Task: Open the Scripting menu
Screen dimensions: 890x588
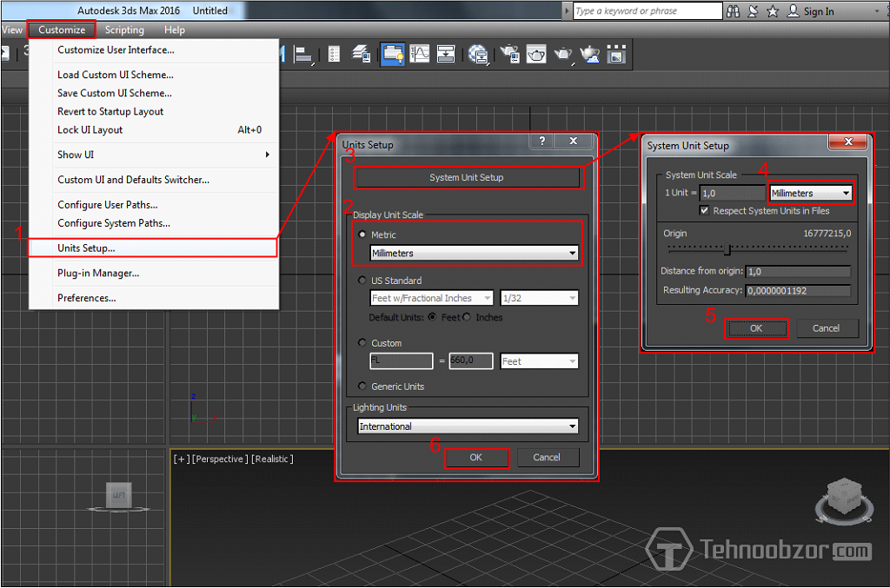Action: [124, 30]
